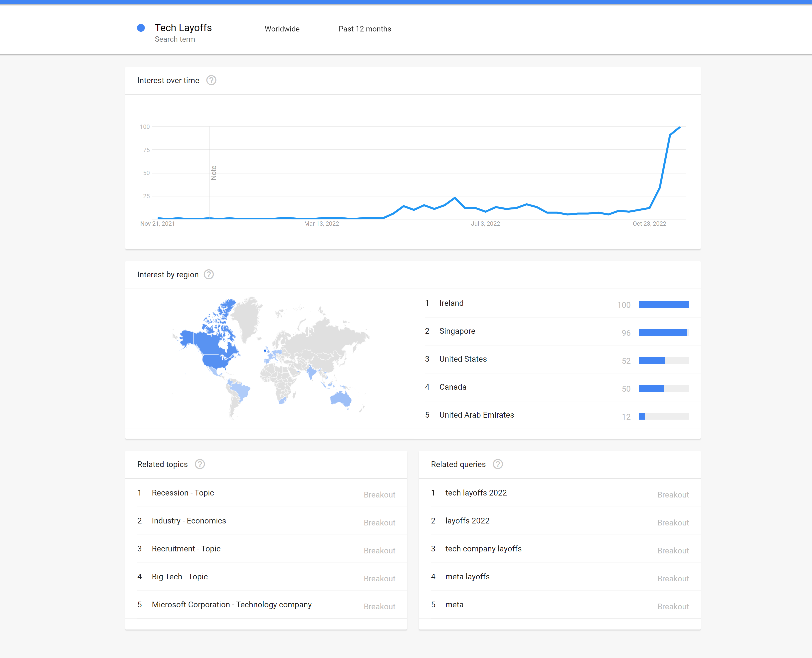The width and height of the screenshot is (812, 658).
Task: Open the Past 12 months dropdown
Action: (x=365, y=29)
